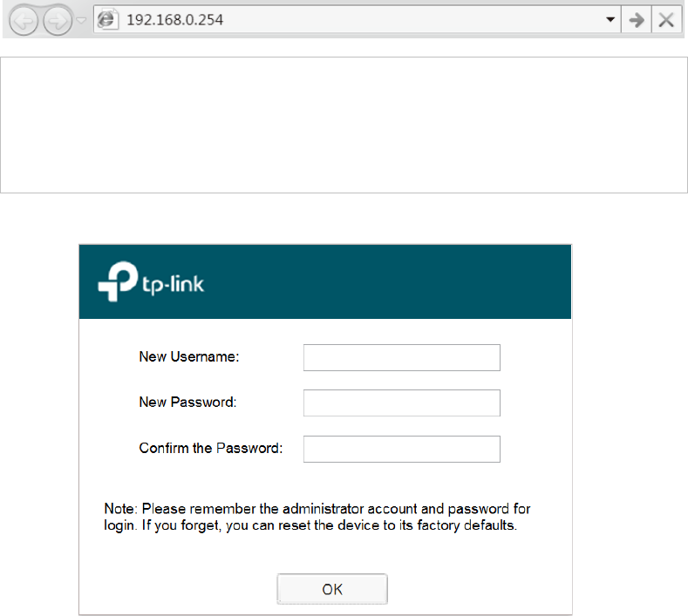Click the browser Back arrow button
The image size is (688, 616).
tap(24, 20)
